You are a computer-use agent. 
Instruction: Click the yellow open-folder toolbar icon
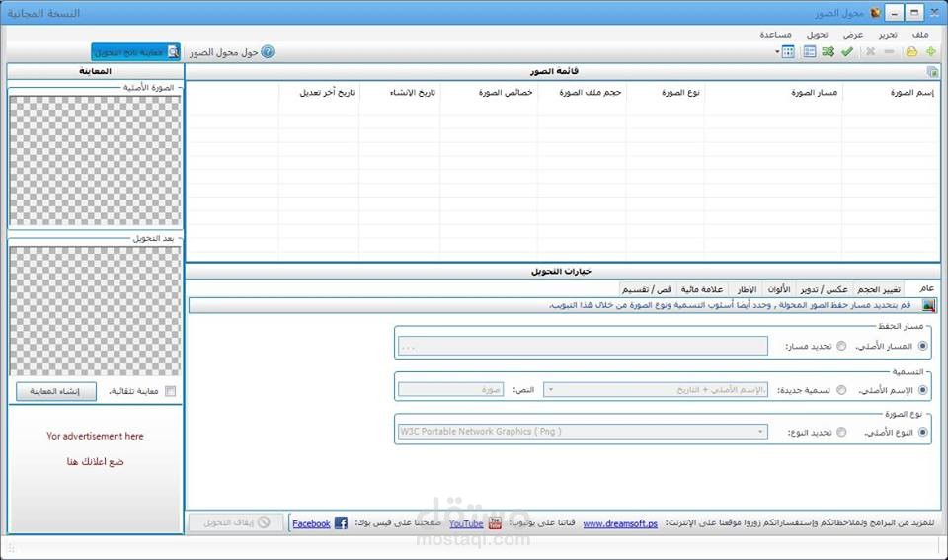click(x=911, y=52)
